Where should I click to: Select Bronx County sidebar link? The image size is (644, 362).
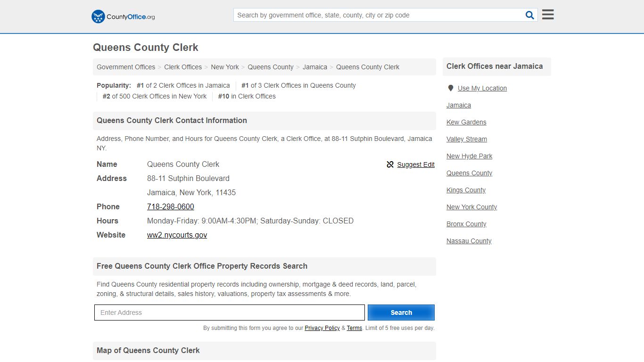pyautogui.click(x=466, y=224)
